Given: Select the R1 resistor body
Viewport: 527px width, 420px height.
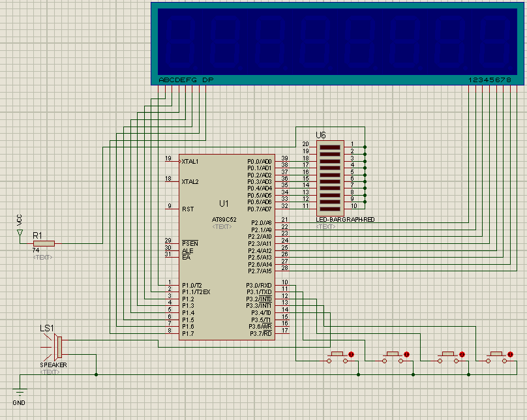Looking at the screenshot, I should [44, 244].
